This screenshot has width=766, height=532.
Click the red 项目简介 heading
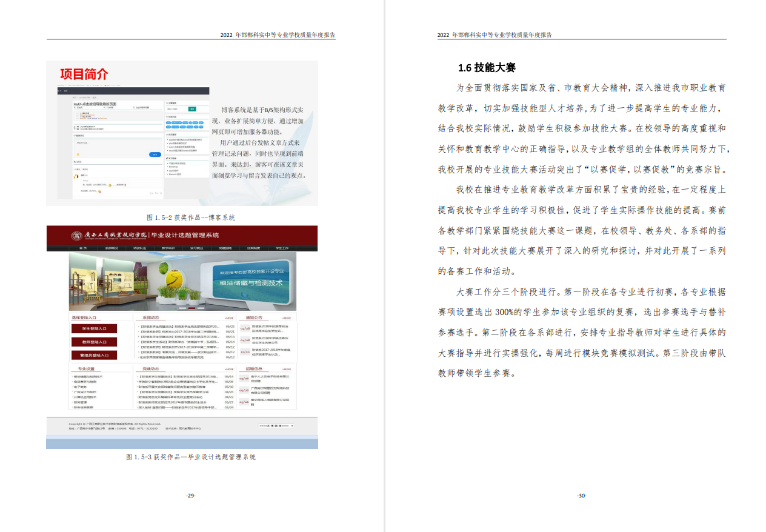(84, 74)
